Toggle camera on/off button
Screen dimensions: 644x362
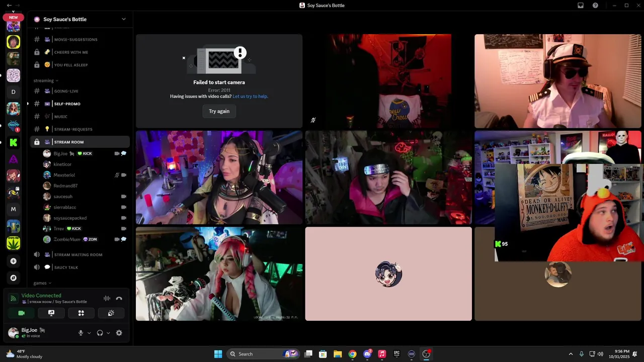tap(21, 313)
